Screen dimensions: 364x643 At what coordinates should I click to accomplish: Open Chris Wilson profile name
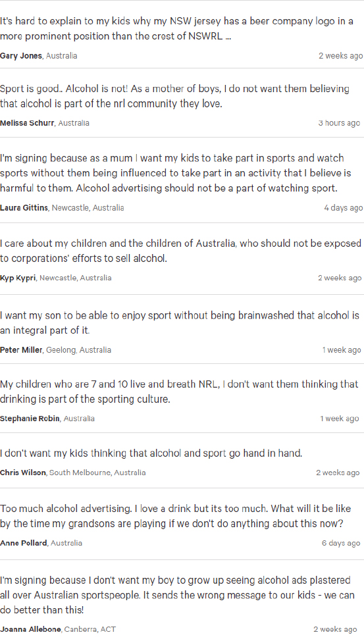coord(23,473)
